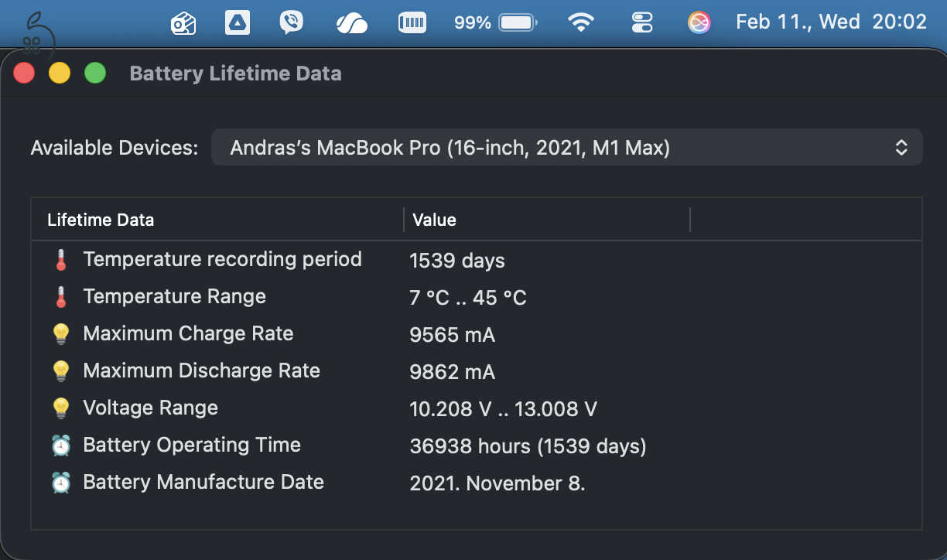Click the lightbulb icon beside Maximum Discharge Rate
Viewport: 947px width, 560px height.
tap(61, 370)
